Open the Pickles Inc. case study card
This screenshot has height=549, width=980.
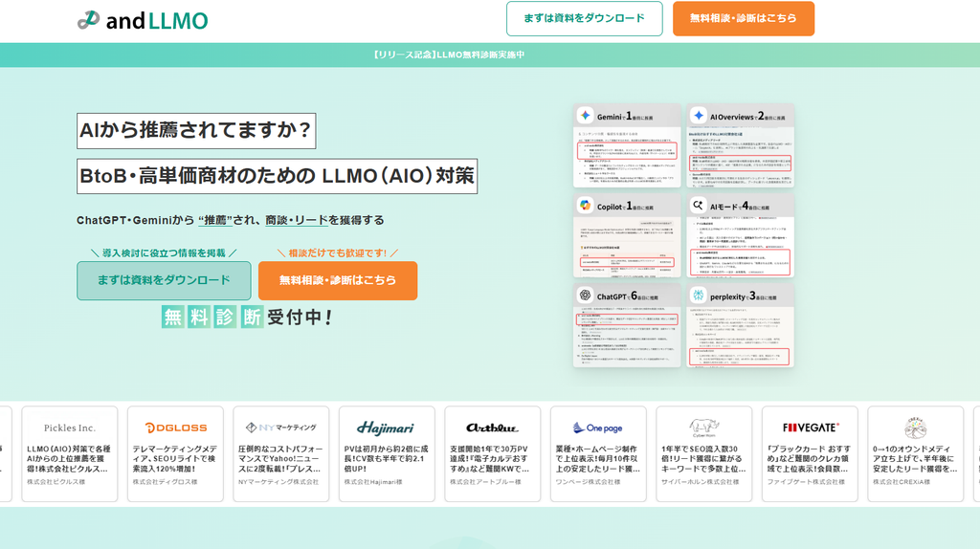69,454
